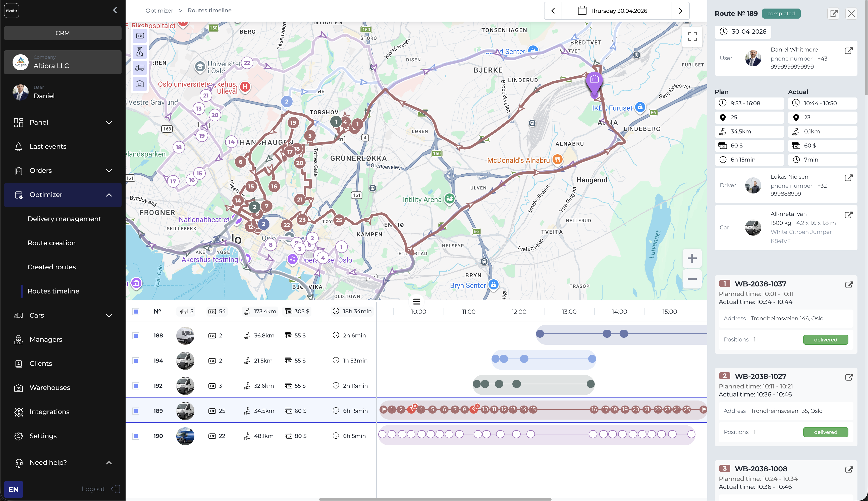Open Route creation
The height and width of the screenshot is (501, 868).
coord(51,243)
